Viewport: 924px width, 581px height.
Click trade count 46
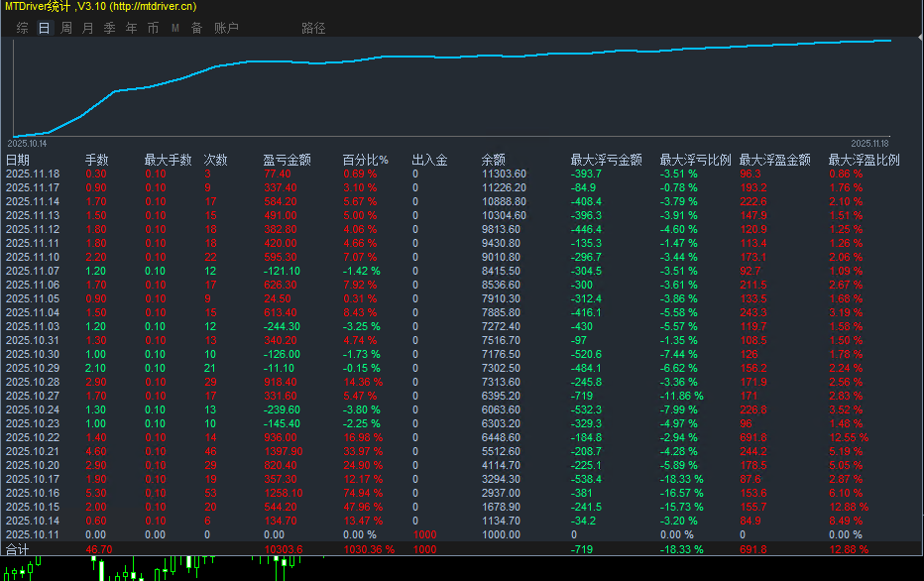click(x=210, y=451)
